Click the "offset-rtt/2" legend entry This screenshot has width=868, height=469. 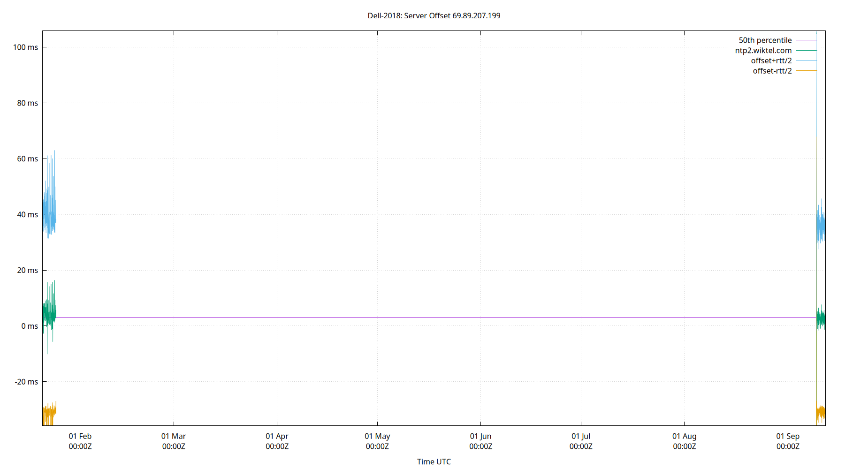pyautogui.click(x=771, y=70)
